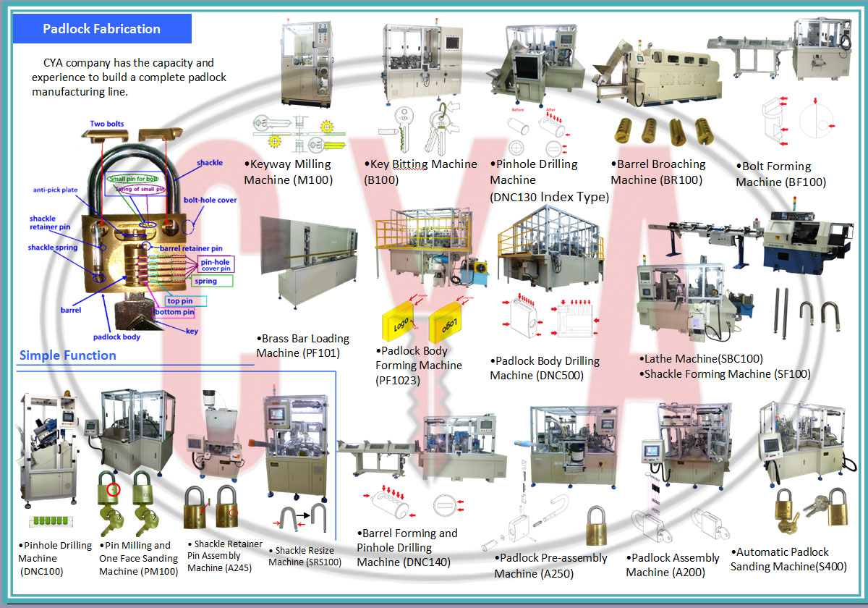
Task: Click the Lathe Machine (SBC100) label
Action: (x=701, y=358)
